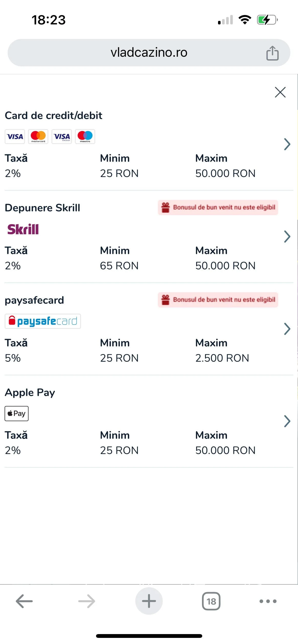Click the Mastercard logo
The image size is (298, 644).
pyautogui.click(x=38, y=137)
